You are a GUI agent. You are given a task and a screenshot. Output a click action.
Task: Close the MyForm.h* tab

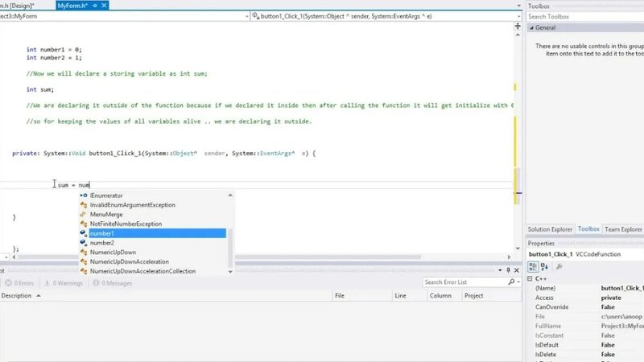tap(104, 6)
